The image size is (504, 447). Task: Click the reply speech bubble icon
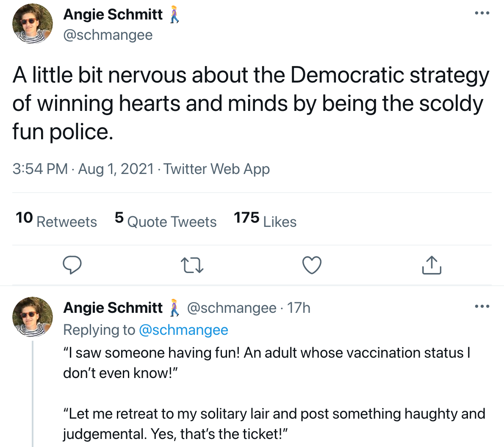tap(72, 265)
